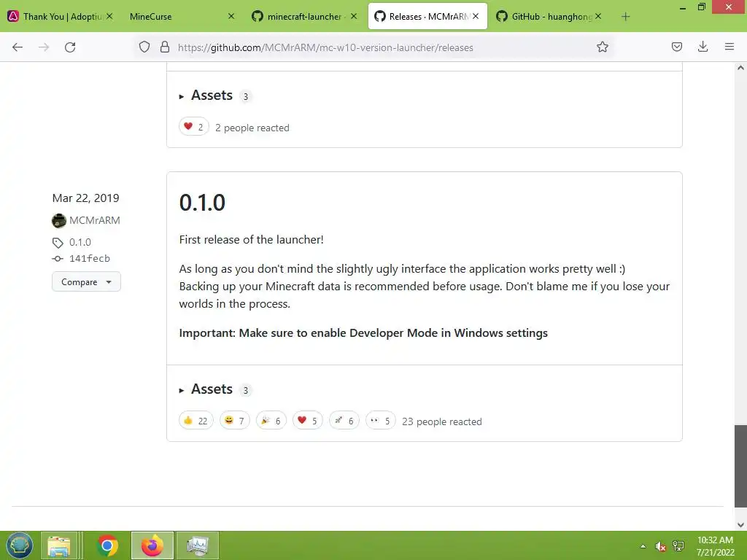Click the '2 people reacted' text
This screenshot has width=747, height=560.
pyautogui.click(x=252, y=128)
